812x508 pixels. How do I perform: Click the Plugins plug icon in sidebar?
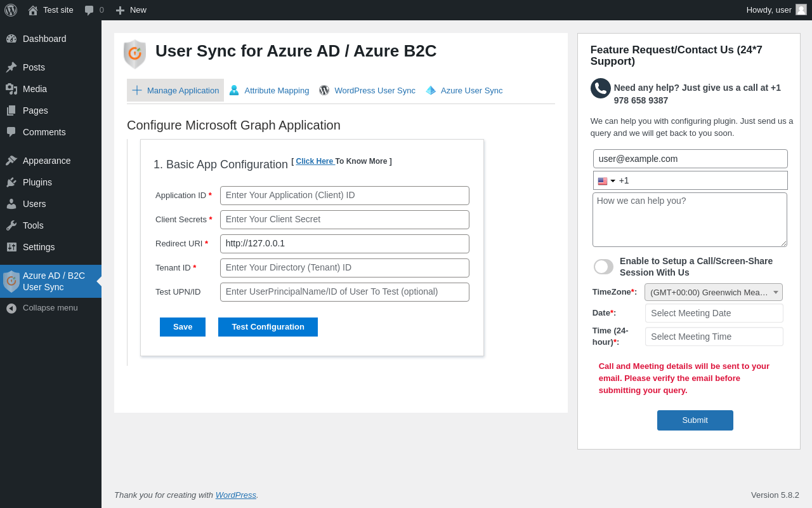(x=11, y=182)
